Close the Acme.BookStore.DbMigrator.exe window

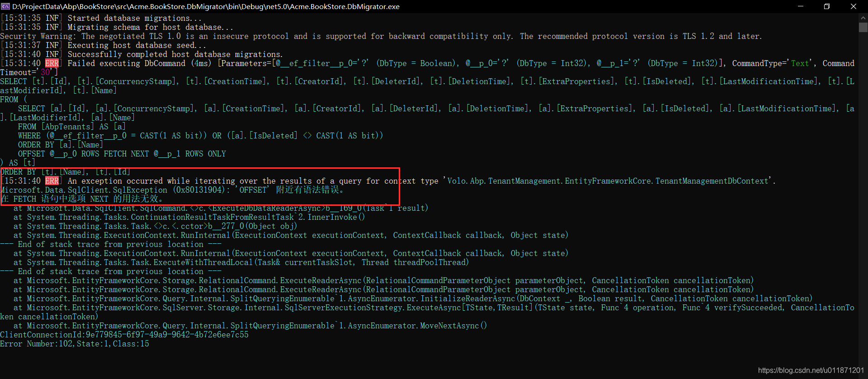point(854,6)
